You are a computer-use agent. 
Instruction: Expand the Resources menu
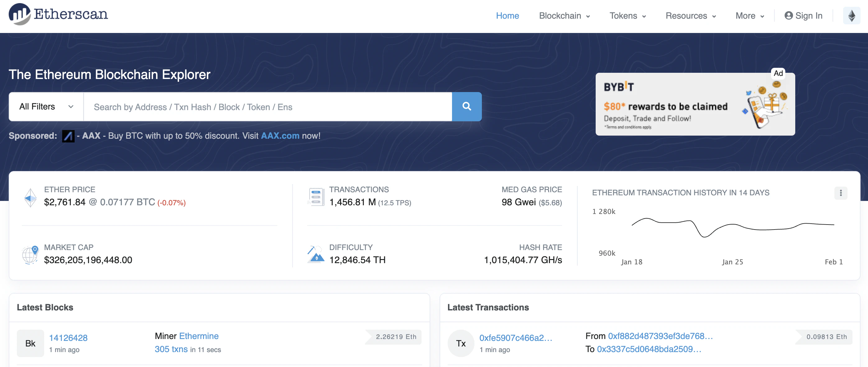click(690, 16)
